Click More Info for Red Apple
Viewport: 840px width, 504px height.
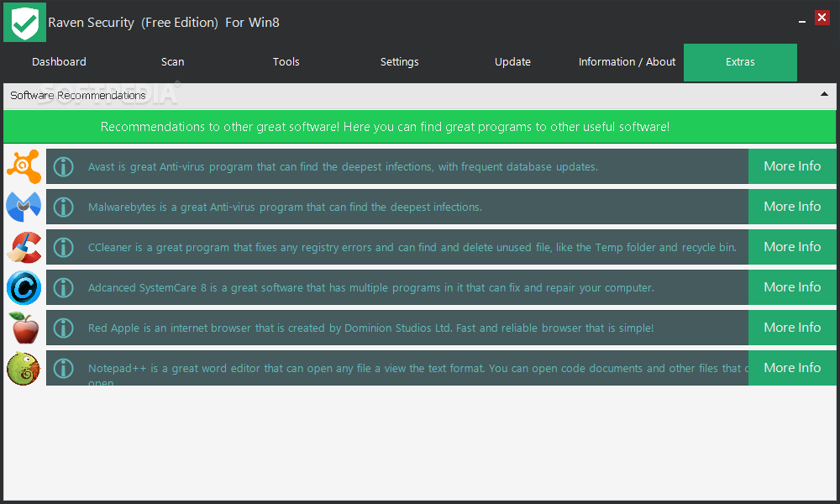(792, 328)
